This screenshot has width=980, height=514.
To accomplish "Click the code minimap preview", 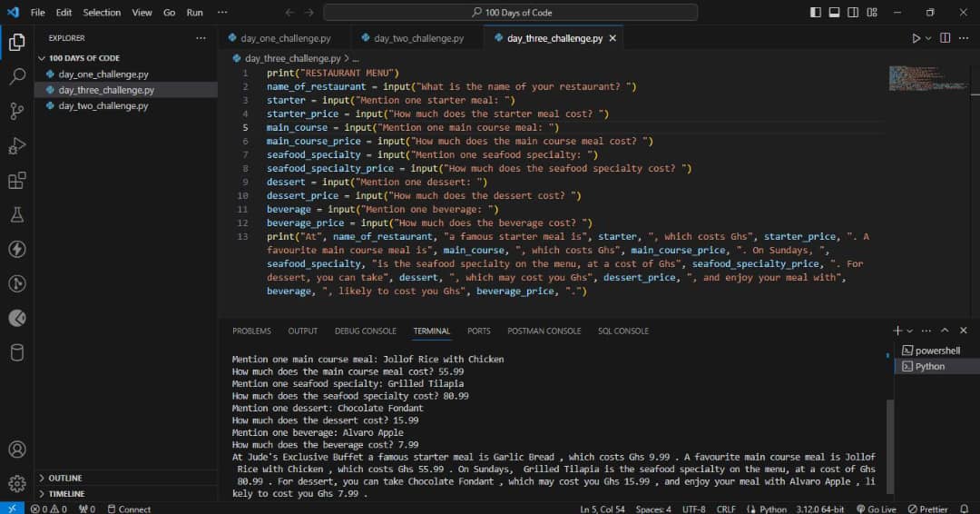I will click(x=928, y=78).
